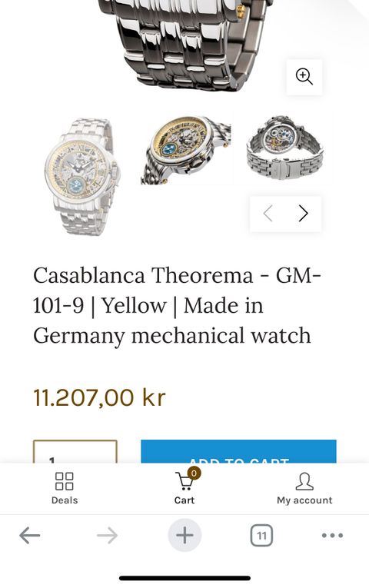The width and height of the screenshot is (369, 588).
Task: Open browser three-dot more menu
Action: coord(332,535)
